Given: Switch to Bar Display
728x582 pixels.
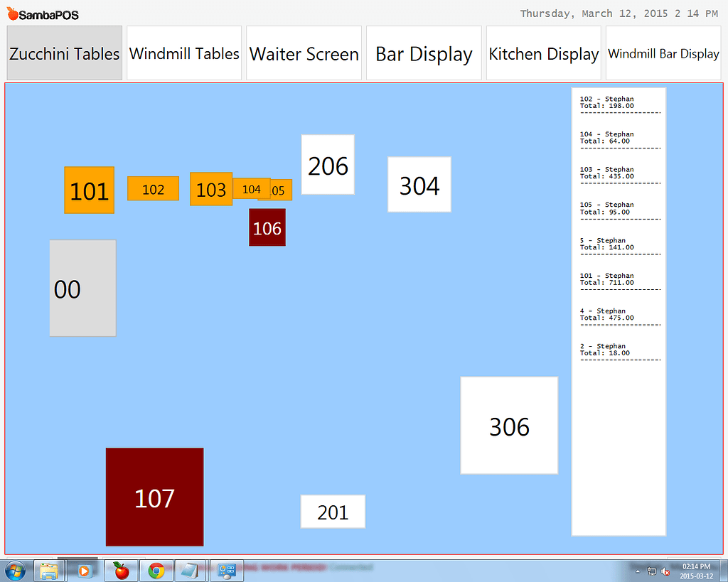Looking at the screenshot, I should coord(424,53).
